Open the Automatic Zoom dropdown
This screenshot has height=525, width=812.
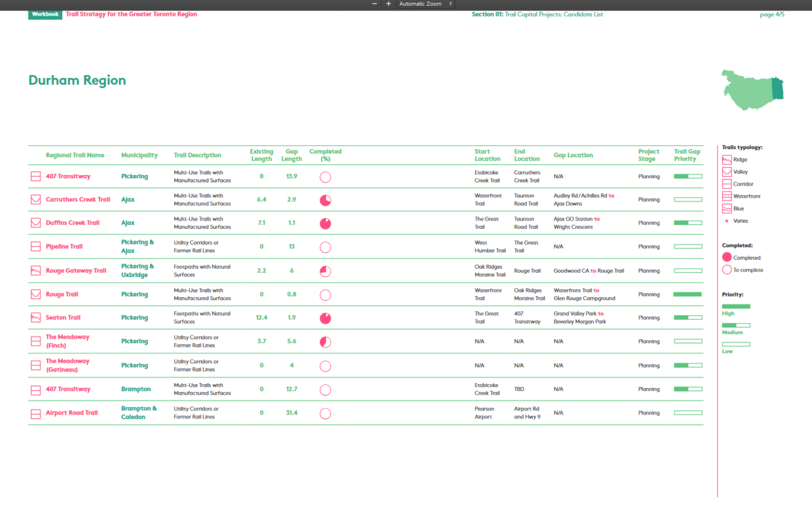click(425, 4)
